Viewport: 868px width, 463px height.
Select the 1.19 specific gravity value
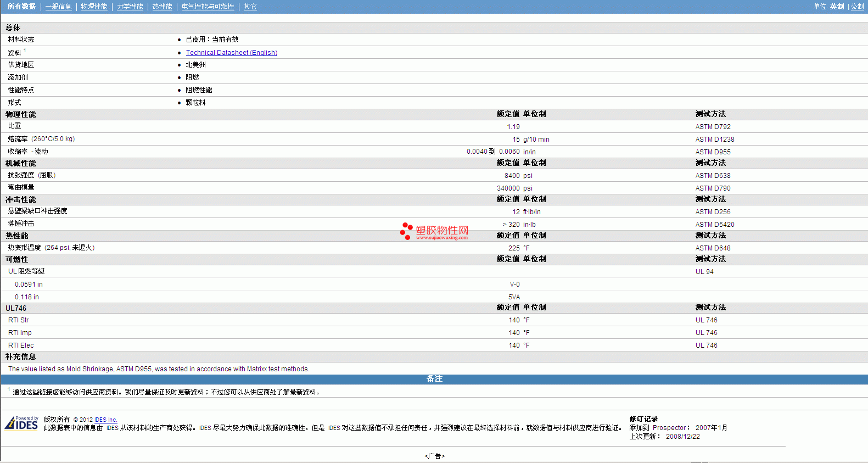click(513, 127)
